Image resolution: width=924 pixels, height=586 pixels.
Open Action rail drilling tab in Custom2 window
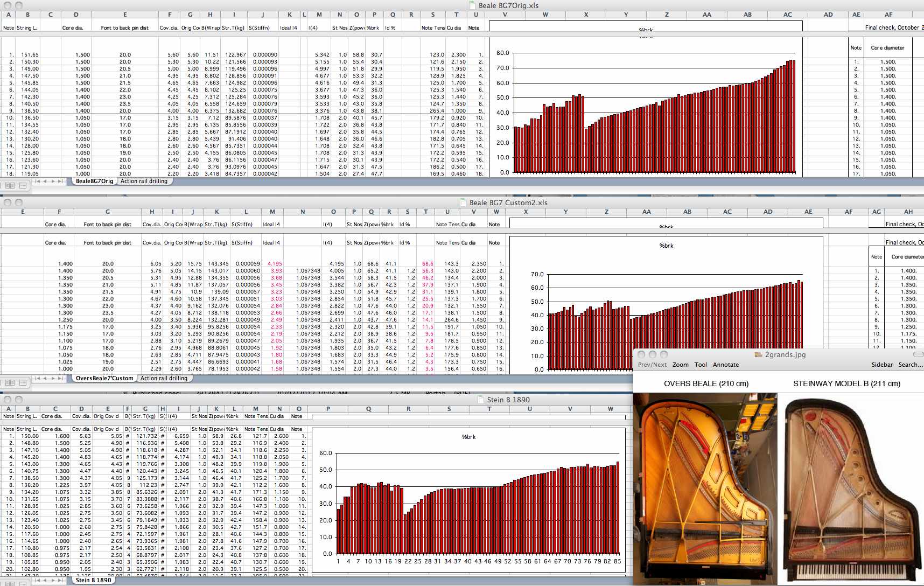click(x=164, y=379)
